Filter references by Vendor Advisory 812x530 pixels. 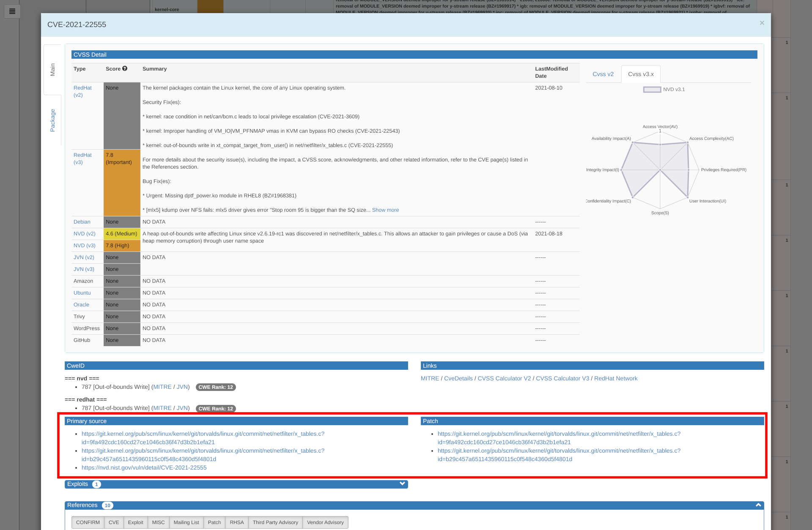(x=326, y=522)
